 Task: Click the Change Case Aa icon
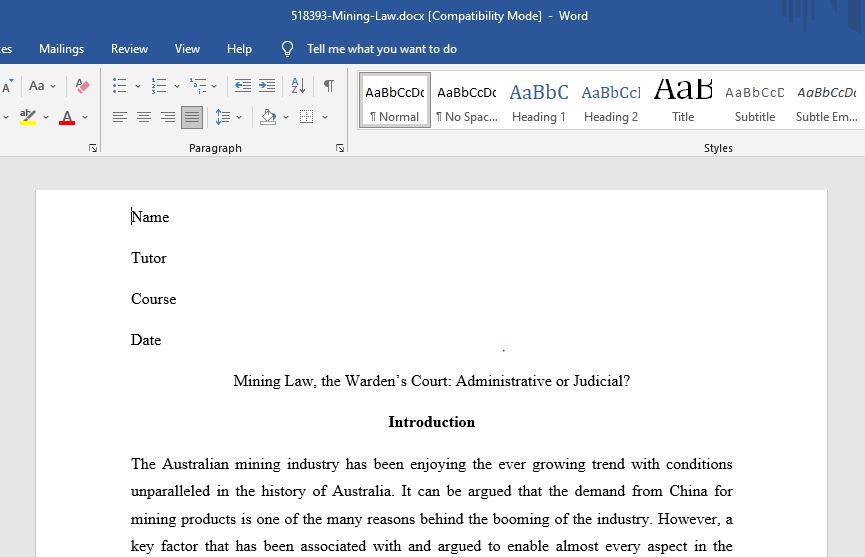pos(36,85)
